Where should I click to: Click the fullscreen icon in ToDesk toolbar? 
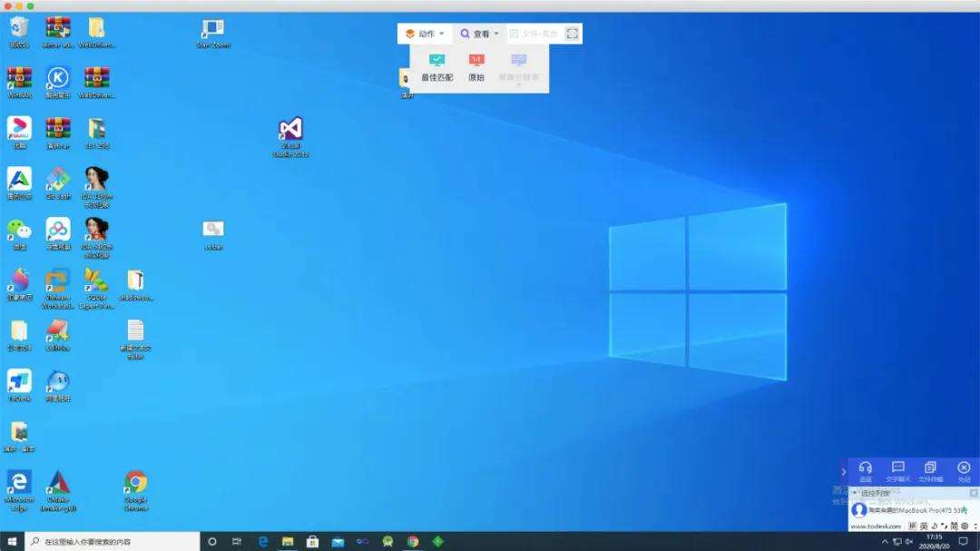[572, 34]
